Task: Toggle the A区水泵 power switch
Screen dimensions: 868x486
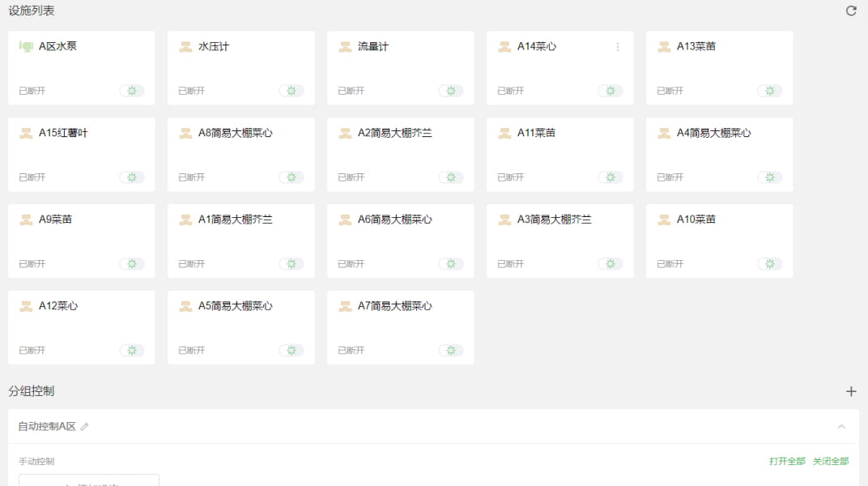Action: pos(132,91)
